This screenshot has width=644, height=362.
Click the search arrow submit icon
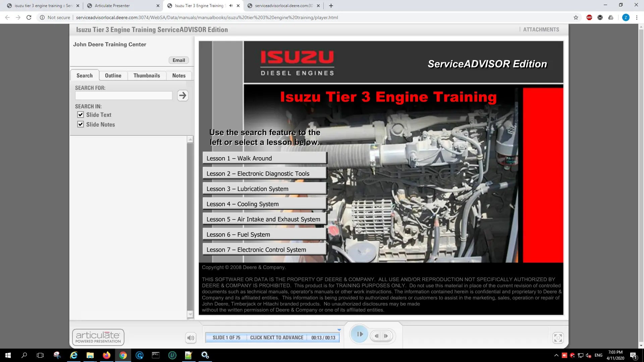183,96
